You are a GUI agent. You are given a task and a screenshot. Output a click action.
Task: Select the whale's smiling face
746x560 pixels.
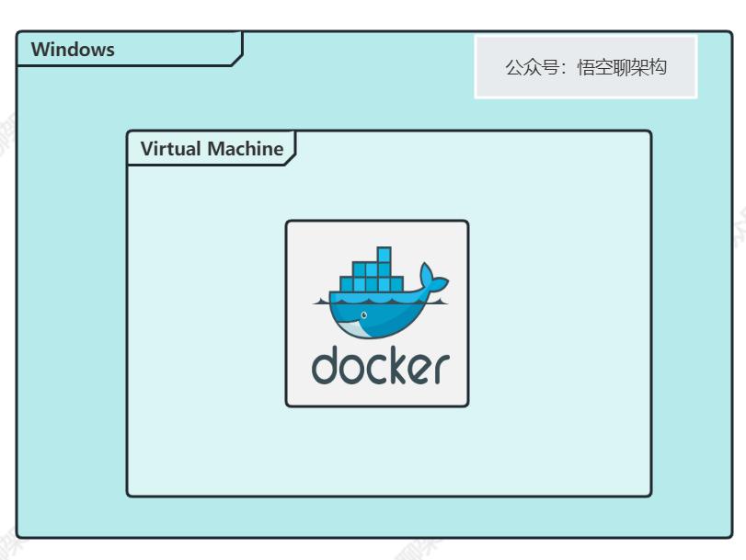click(354, 324)
